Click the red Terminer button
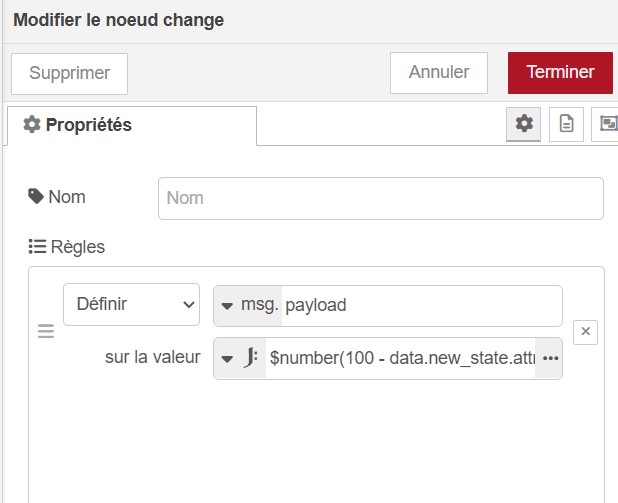Screen dimensions: 618x503 pos(560,73)
